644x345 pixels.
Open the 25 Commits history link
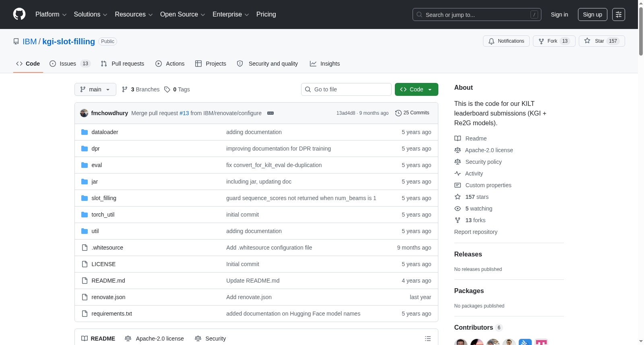[413, 113]
